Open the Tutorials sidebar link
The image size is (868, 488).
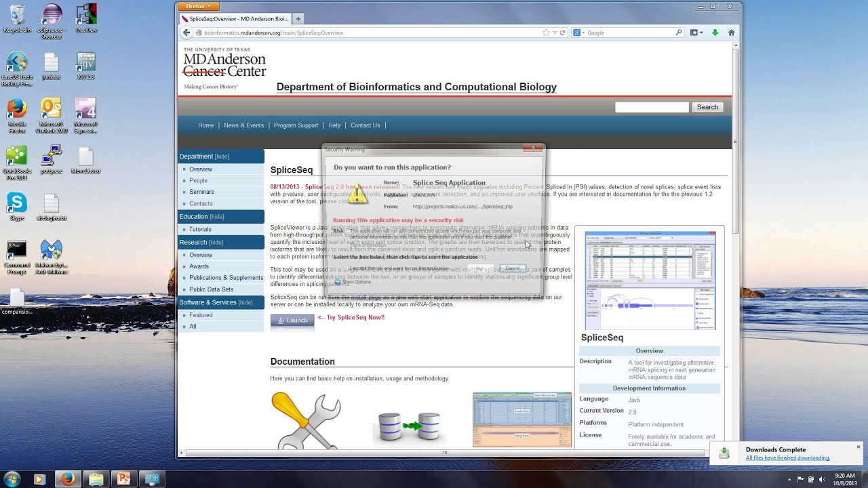click(201, 230)
